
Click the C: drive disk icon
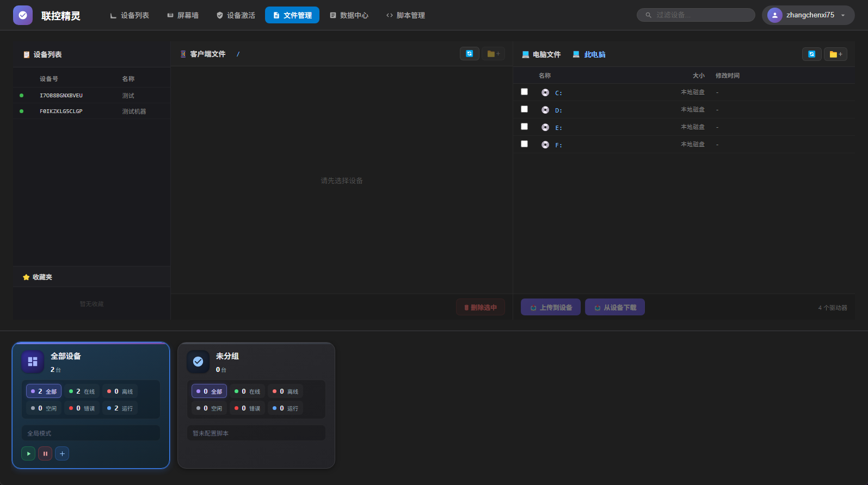(x=545, y=92)
